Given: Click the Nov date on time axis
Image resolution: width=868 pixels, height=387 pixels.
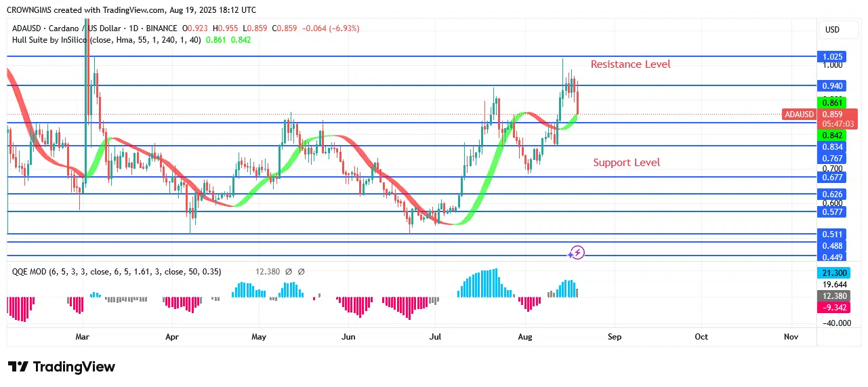Looking at the screenshot, I should click(791, 336).
